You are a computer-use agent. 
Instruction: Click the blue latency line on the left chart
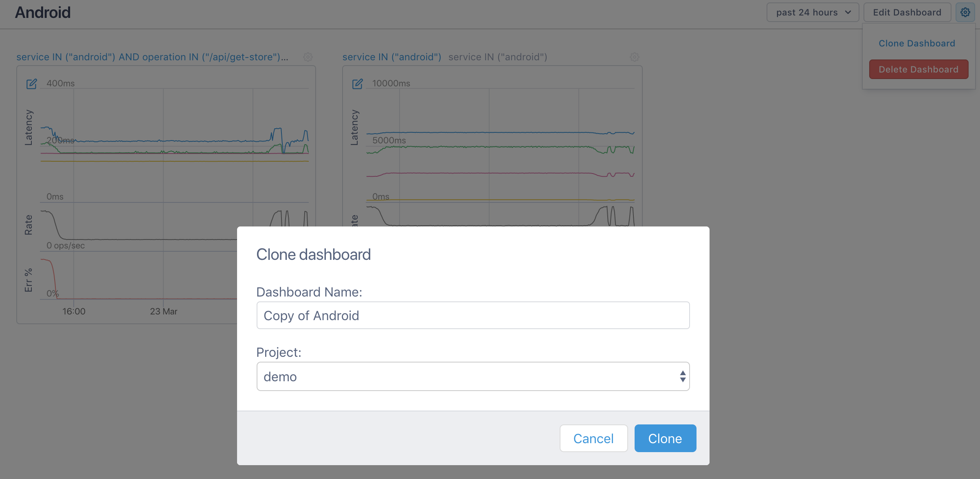pyautogui.click(x=163, y=140)
